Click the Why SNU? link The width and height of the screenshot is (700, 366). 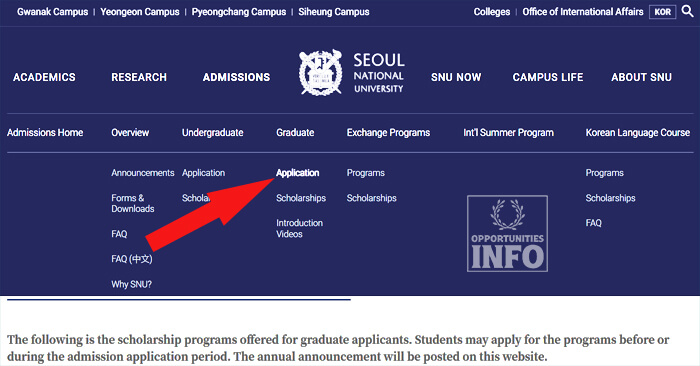click(131, 284)
